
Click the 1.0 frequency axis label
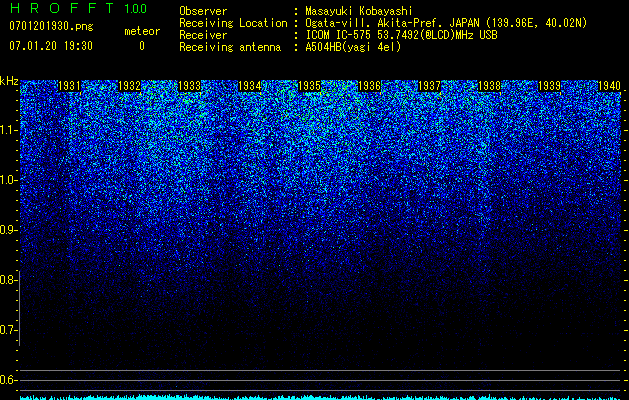click(8, 180)
